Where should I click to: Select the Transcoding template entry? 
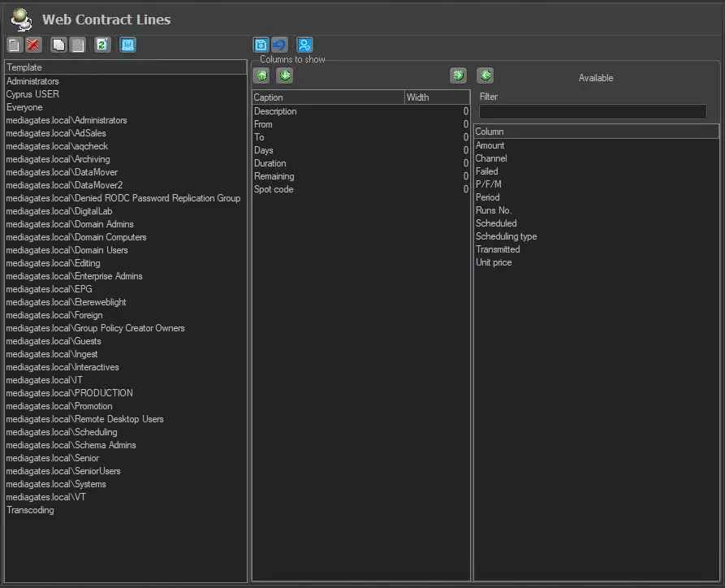click(30, 510)
